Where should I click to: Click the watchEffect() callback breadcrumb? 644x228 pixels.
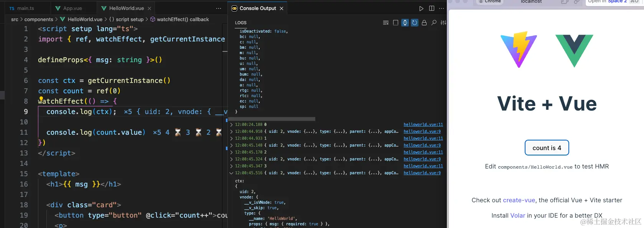(180, 19)
